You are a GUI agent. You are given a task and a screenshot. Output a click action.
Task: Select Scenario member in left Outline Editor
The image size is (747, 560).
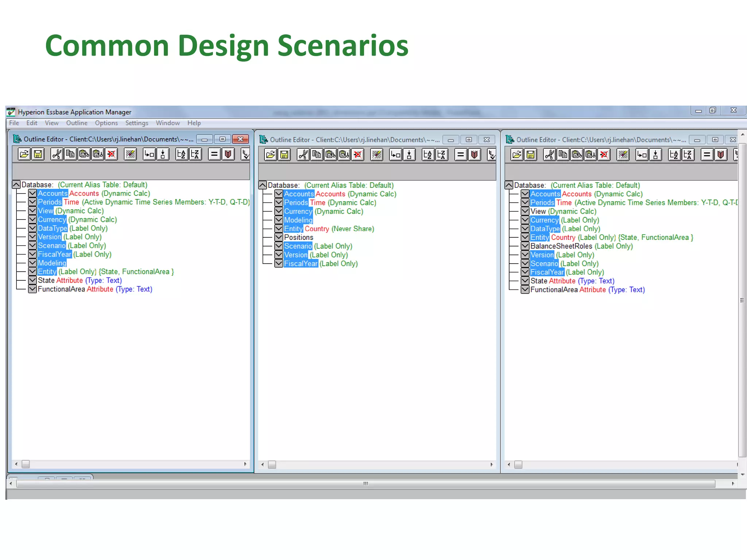coord(52,246)
